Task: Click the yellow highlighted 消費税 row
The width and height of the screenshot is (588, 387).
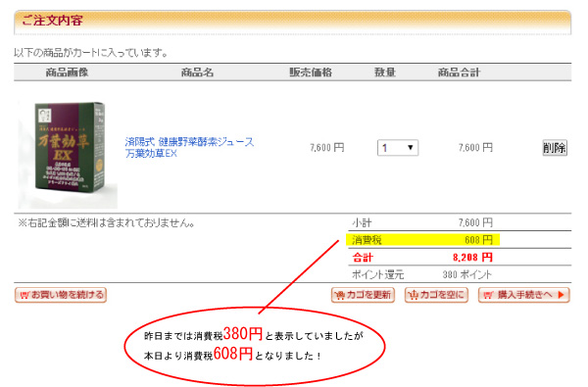Action: (x=422, y=240)
